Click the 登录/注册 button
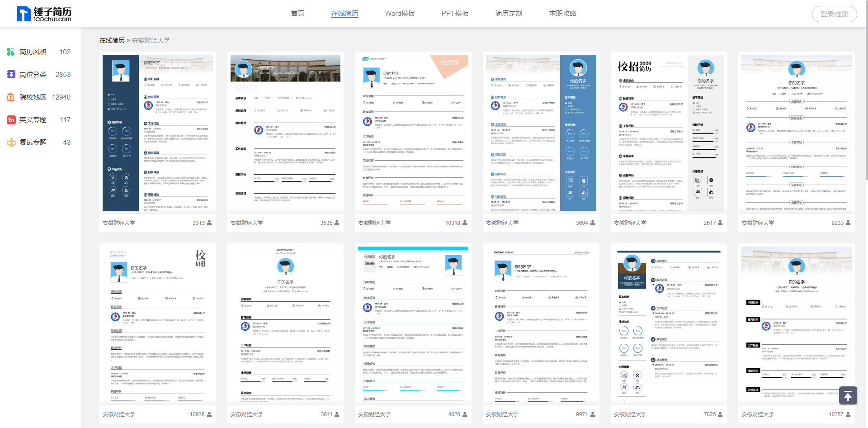This screenshot has height=428, width=868. coord(834,14)
